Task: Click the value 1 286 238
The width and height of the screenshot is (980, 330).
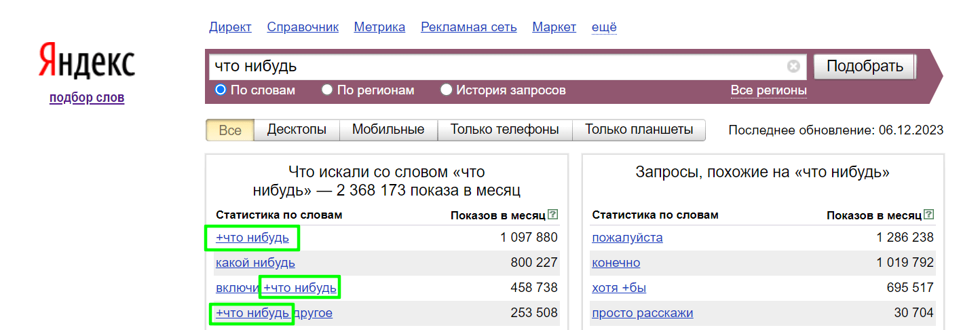Action: (905, 238)
